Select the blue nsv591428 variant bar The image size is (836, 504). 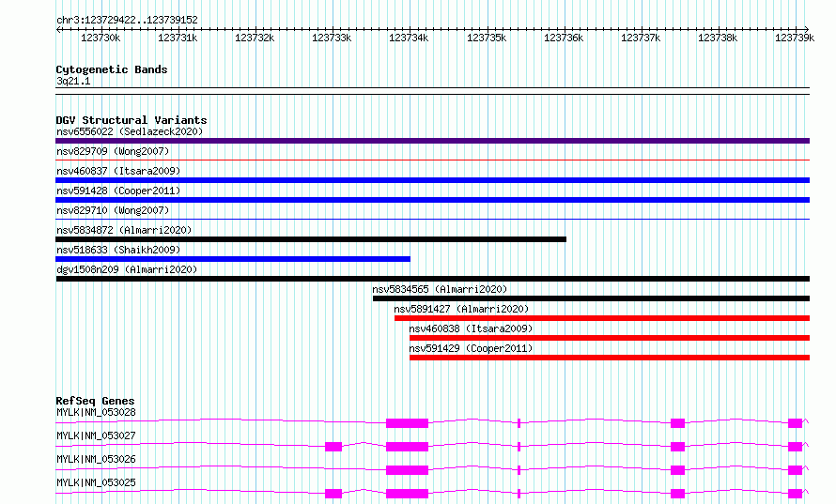[432, 200]
